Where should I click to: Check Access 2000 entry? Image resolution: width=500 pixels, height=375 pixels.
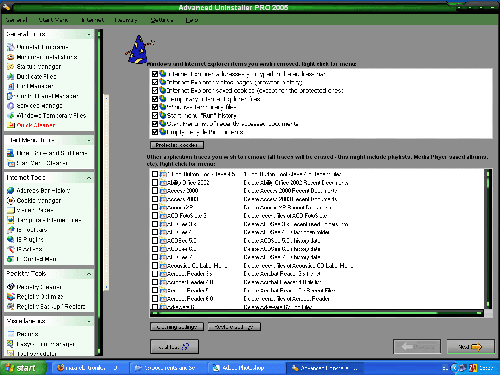[155, 191]
